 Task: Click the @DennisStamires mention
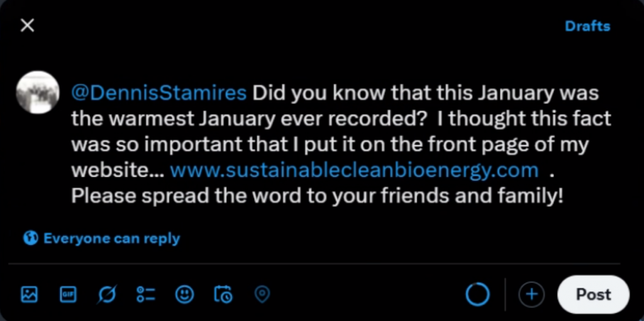(x=159, y=93)
